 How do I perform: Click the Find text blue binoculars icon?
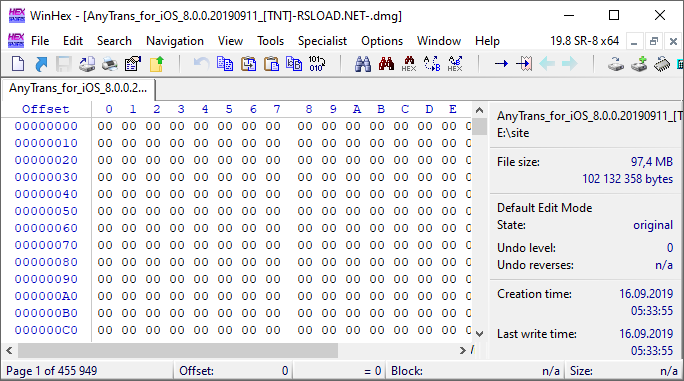click(363, 64)
